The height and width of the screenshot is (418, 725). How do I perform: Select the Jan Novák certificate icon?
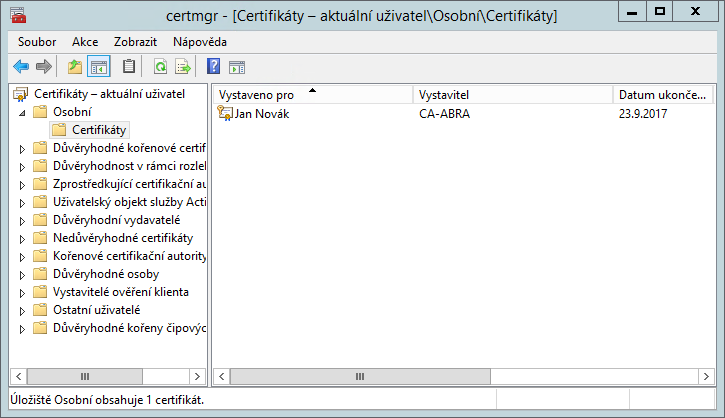pos(225,114)
